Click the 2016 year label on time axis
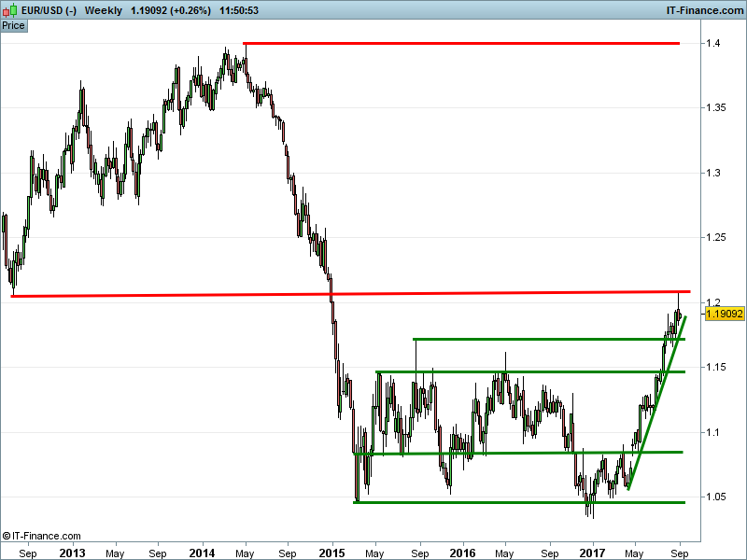747x560 pixels. pyautogui.click(x=462, y=553)
